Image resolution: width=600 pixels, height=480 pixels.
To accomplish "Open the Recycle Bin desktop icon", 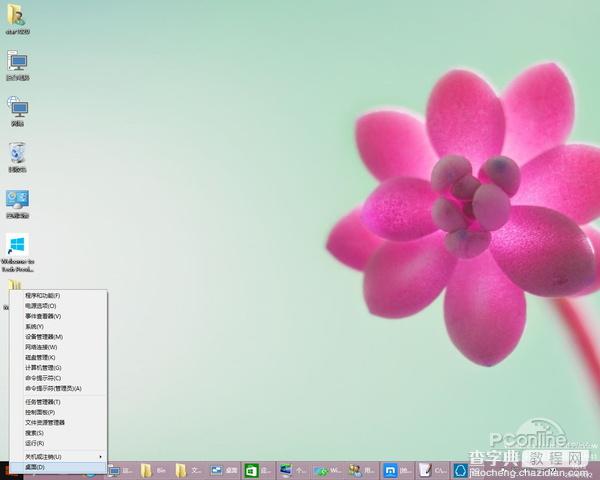I will point(17,157).
